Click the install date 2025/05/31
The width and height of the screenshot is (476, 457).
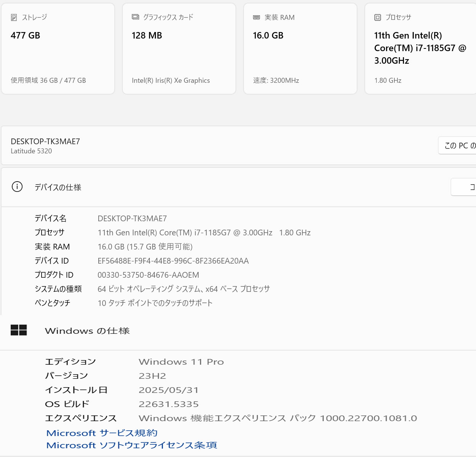coord(169,390)
